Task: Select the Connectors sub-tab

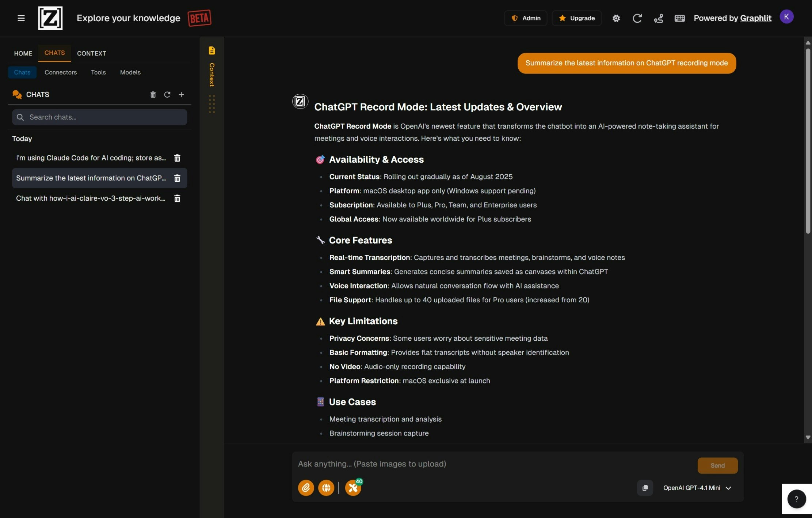Action: (61, 72)
